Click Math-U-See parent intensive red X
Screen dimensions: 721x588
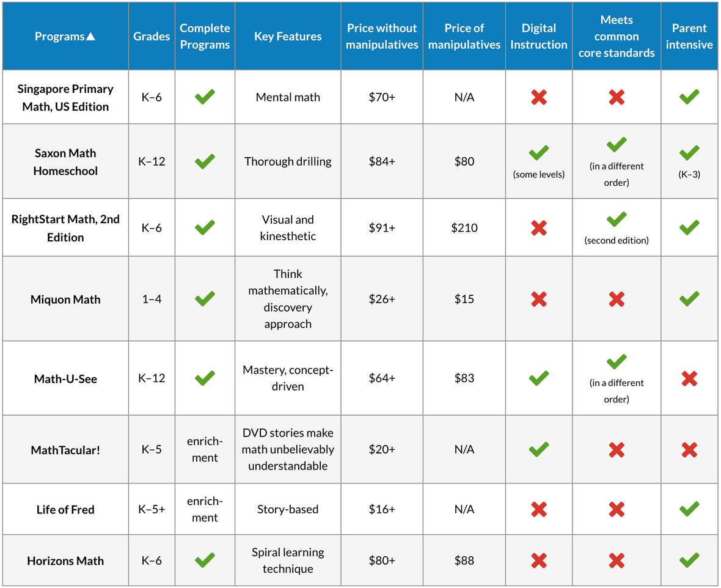[x=689, y=379]
